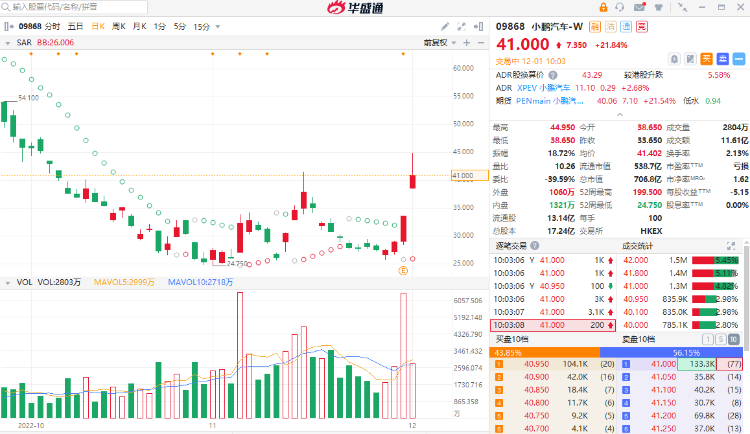Select the 10:03:08 trade row of 200
750x434 pixels.
pos(553,325)
